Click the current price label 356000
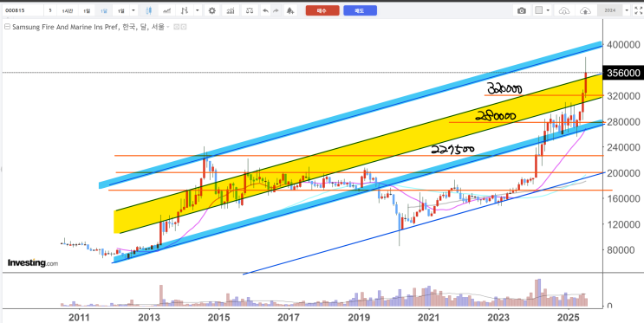The image size is (644, 323). coord(622,73)
